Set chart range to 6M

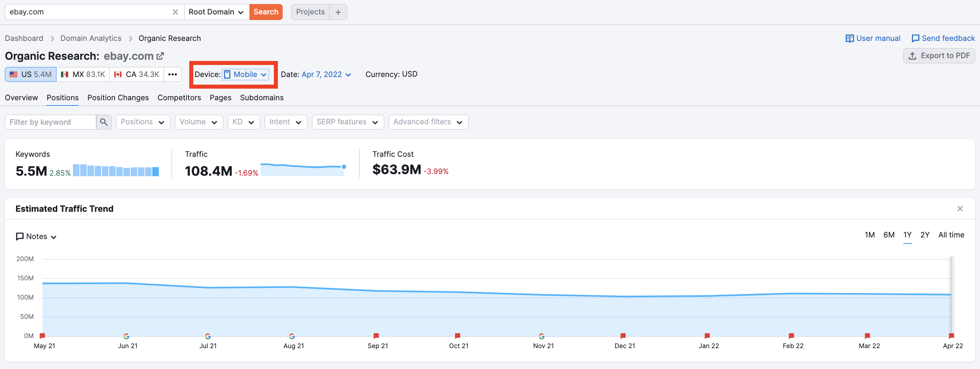(889, 235)
